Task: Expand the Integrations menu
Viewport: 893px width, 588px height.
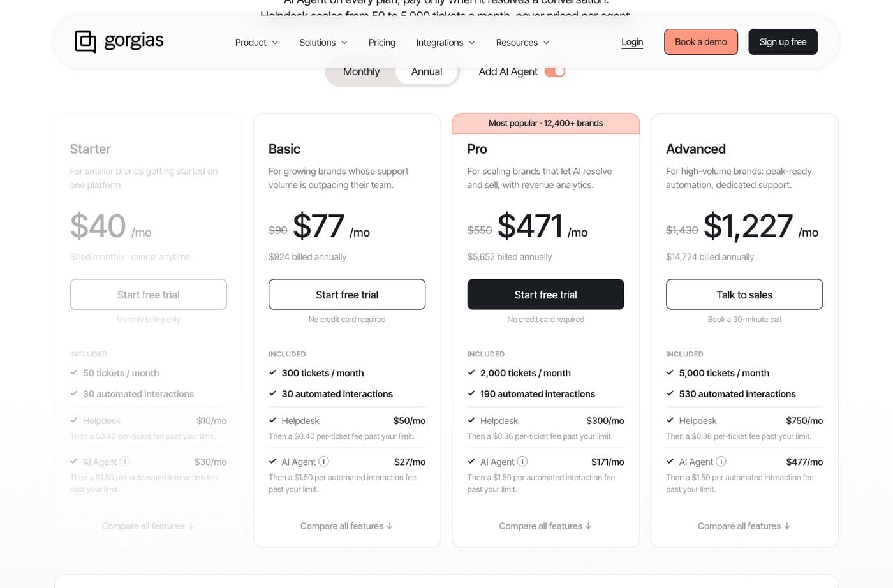Action: coord(446,42)
